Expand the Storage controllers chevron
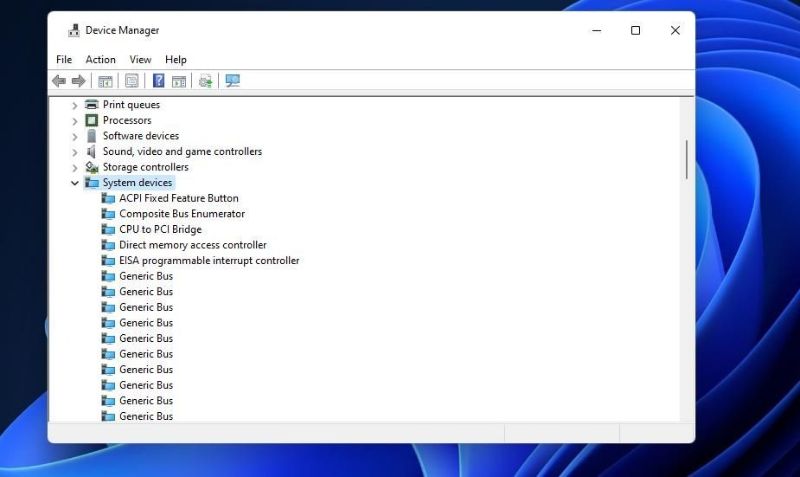The width and height of the screenshot is (800, 477). tap(75, 168)
